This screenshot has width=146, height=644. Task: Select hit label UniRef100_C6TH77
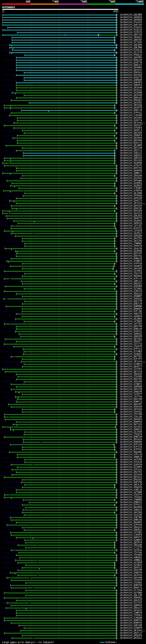[131, 394]
